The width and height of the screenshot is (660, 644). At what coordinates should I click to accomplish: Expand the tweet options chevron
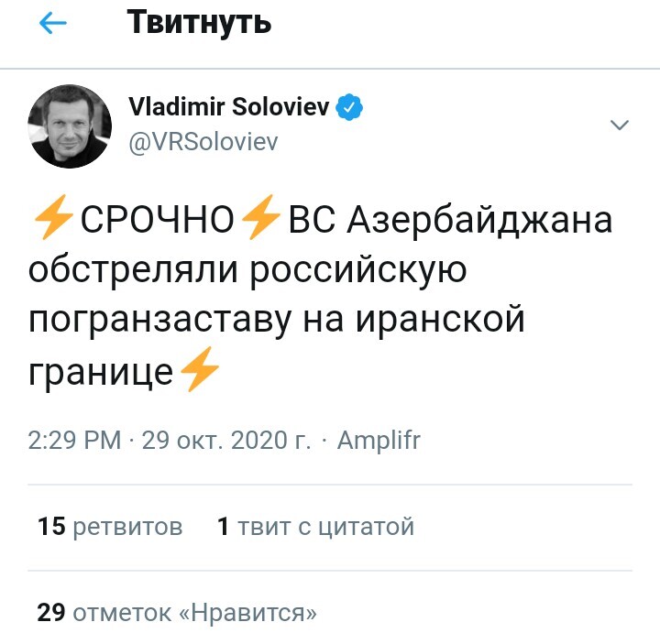[620, 125]
